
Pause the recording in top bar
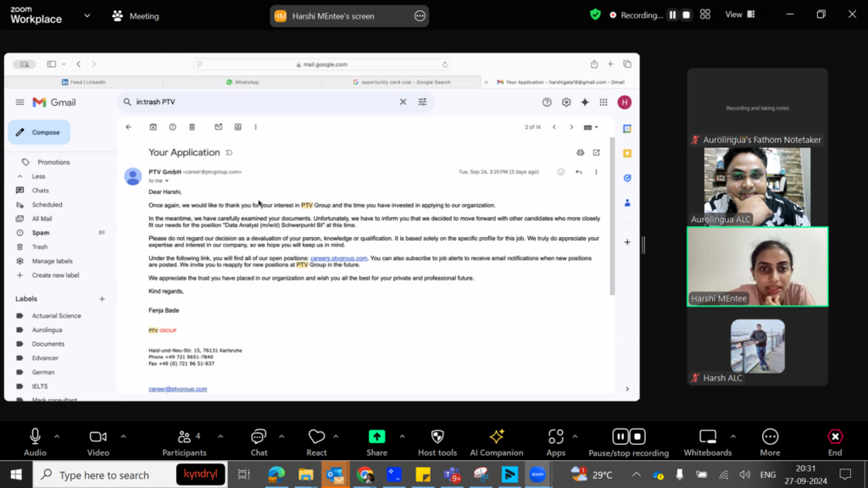pos(672,15)
